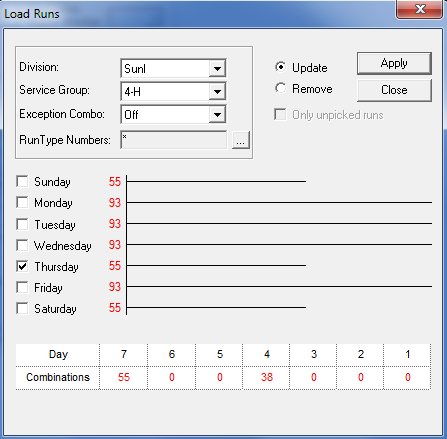Select the Update radio button
This screenshot has width=447, height=439.
pos(280,67)
